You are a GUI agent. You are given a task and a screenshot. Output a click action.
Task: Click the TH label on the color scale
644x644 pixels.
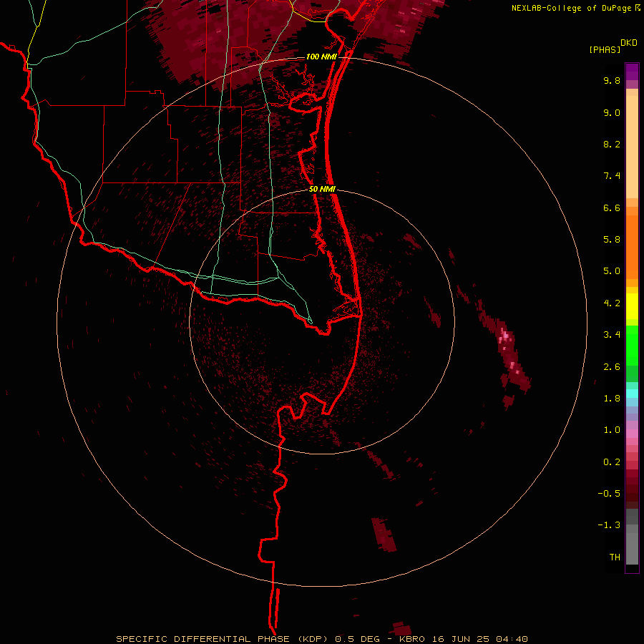[x=615, y=557]
